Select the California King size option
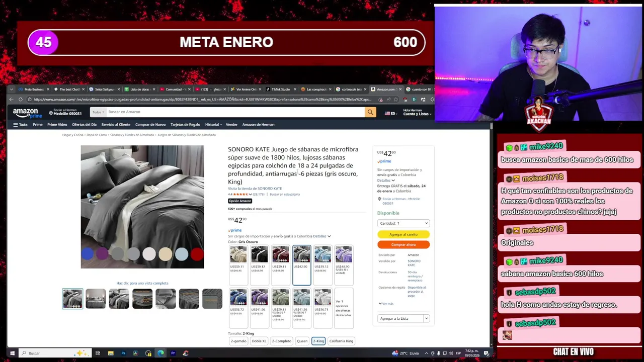 click(341, 341)
